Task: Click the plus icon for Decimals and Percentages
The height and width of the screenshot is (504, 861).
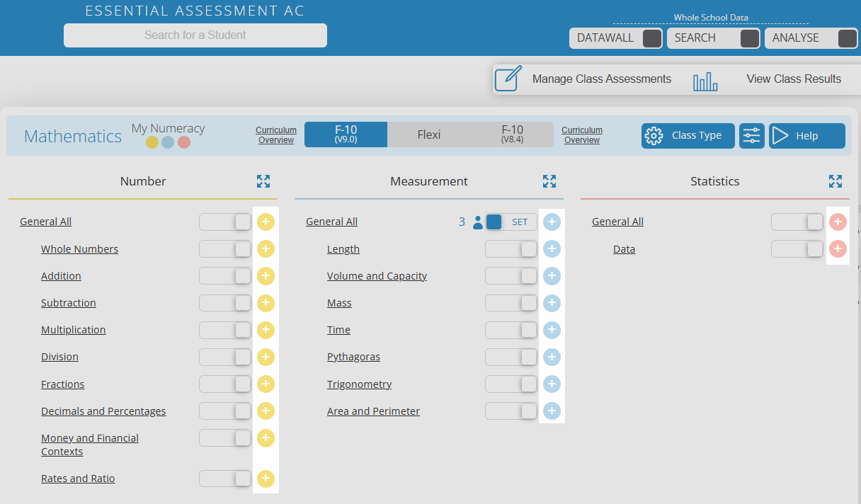Action: [x=266, y=411]
